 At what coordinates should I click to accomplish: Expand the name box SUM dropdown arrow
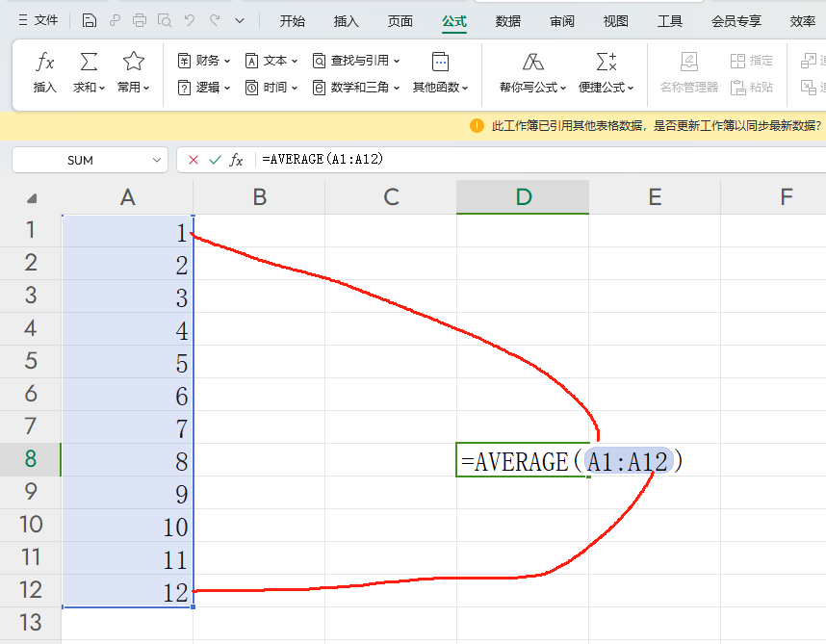click(157, 160)
